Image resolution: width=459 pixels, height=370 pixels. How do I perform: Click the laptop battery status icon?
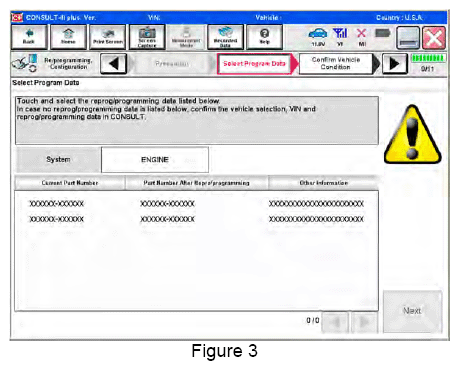pyautogui.click(x=382, y=33)
